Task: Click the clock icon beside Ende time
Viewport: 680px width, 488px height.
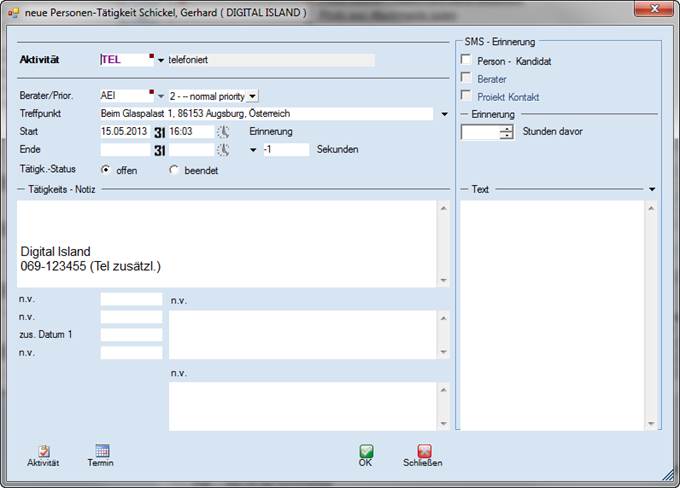Action: tap(223, 150)
